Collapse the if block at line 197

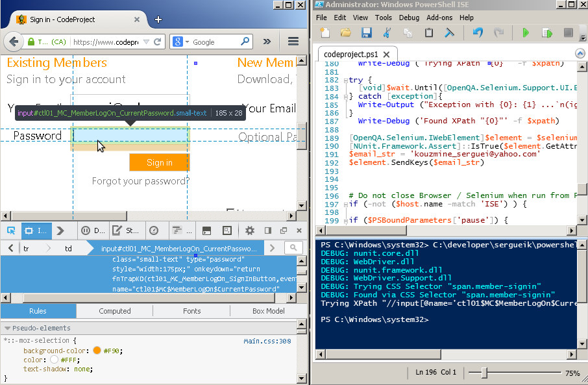pos(345,205)
